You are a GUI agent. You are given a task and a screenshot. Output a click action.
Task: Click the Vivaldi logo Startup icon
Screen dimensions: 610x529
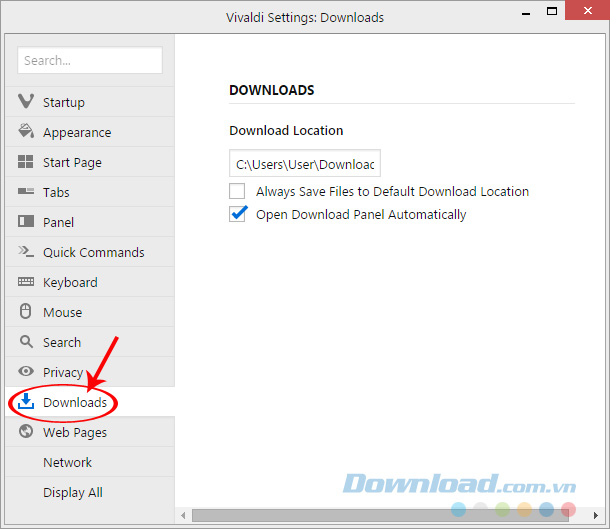(26, 101)
